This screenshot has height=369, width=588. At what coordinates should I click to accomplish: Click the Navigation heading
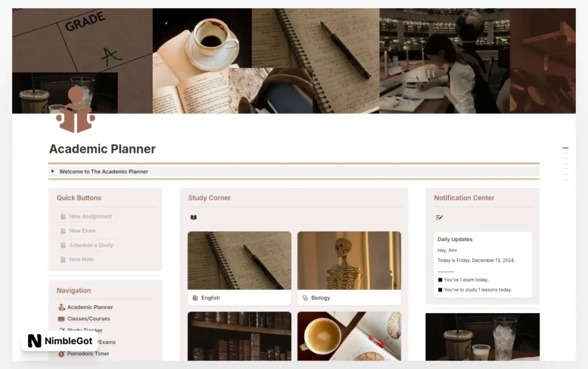coord(74,291)
